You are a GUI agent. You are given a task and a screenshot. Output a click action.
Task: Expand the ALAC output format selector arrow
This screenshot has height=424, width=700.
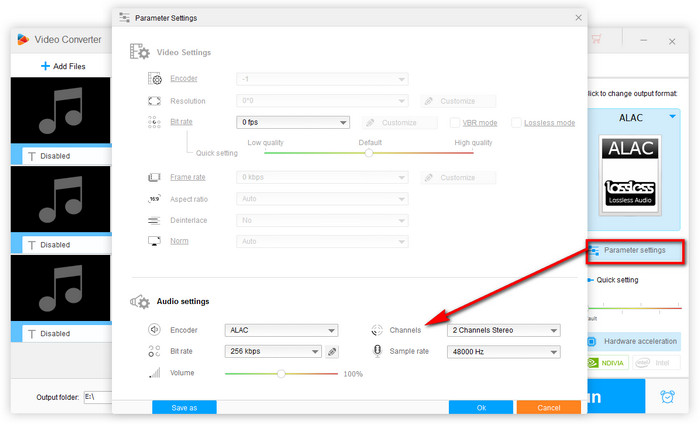pos(672,117)
